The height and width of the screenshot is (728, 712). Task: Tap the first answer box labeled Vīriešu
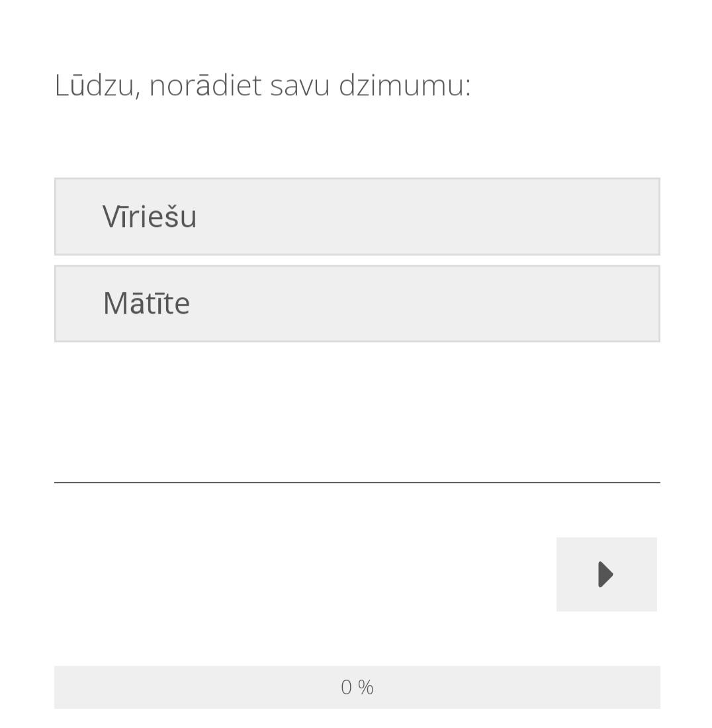tap(357, 216)
